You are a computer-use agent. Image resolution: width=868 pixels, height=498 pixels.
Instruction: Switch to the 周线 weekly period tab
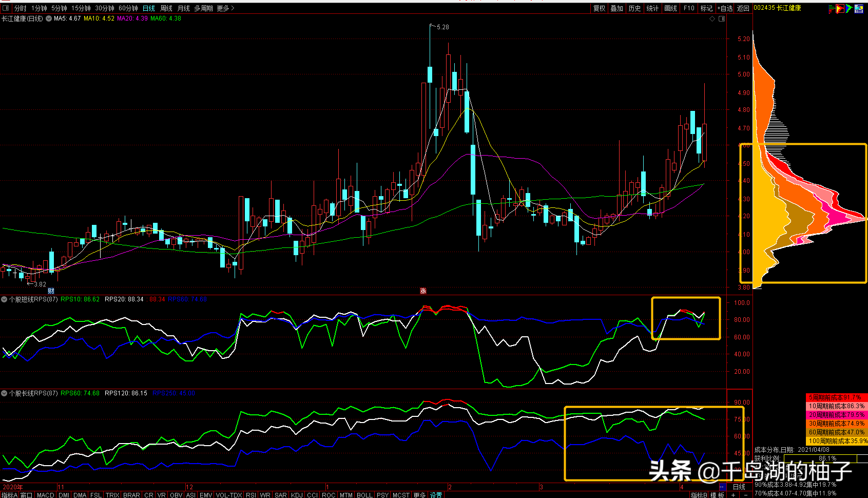(x=166, y=8)
